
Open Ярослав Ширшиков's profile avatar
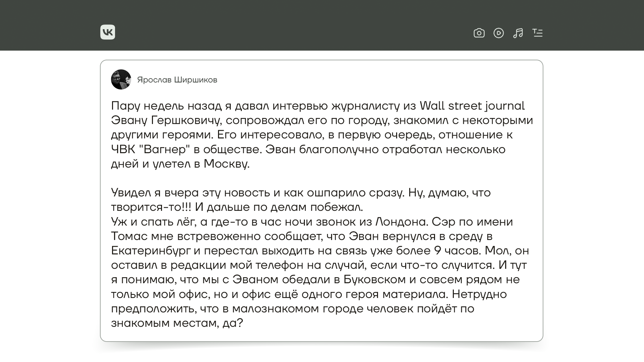[121, 79]
